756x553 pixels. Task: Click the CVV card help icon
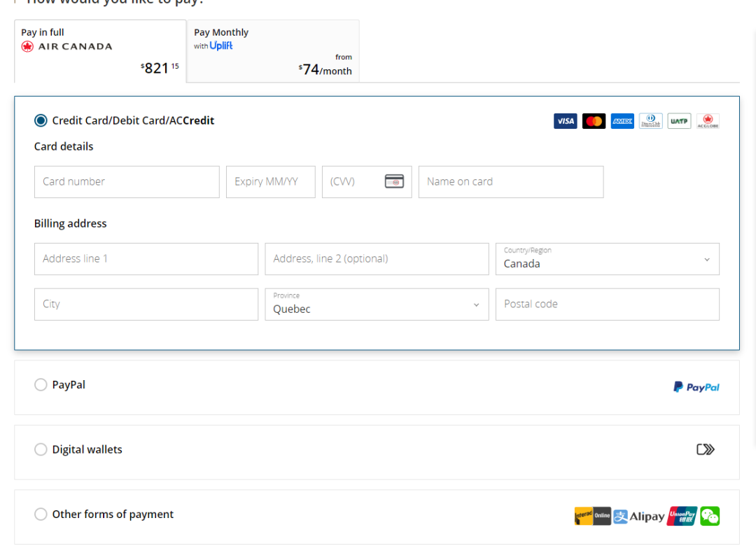(x=394, y=181)
